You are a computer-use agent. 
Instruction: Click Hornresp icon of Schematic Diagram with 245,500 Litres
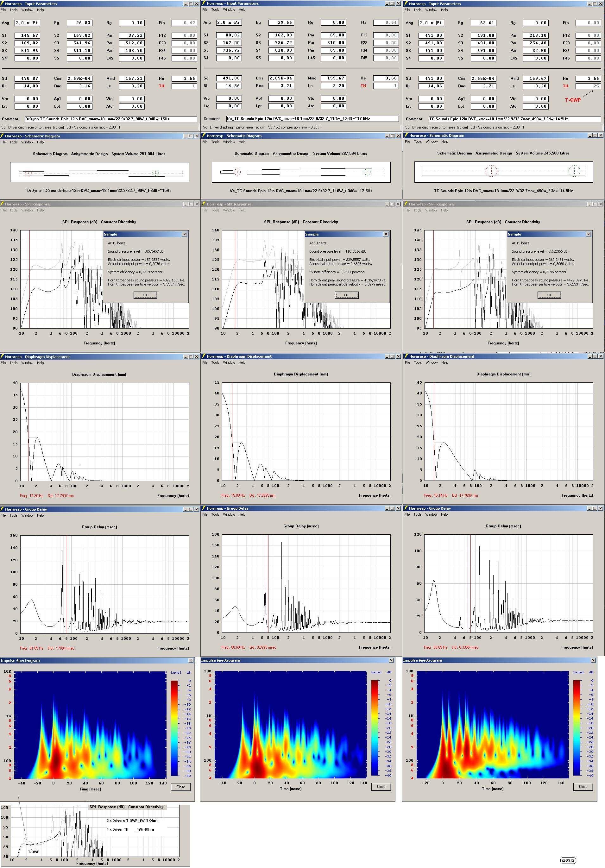coord(406,135)
